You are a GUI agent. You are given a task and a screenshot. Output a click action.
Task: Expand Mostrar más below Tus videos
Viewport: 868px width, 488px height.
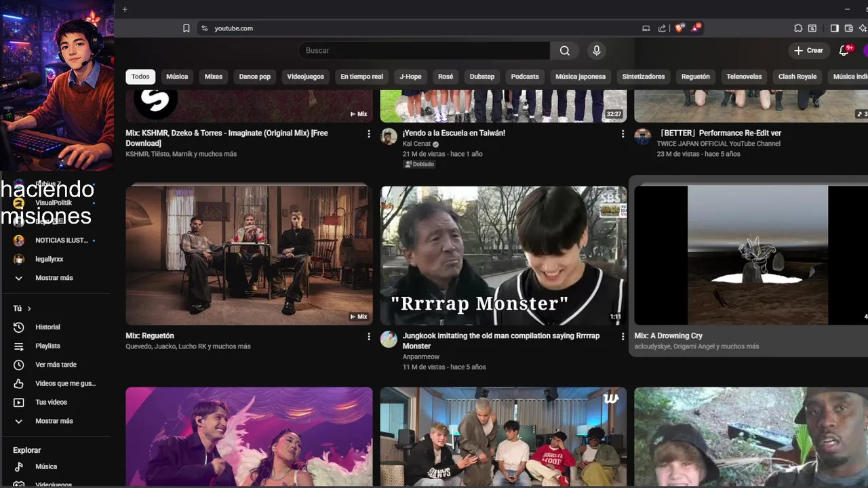[x=54, y=421]
